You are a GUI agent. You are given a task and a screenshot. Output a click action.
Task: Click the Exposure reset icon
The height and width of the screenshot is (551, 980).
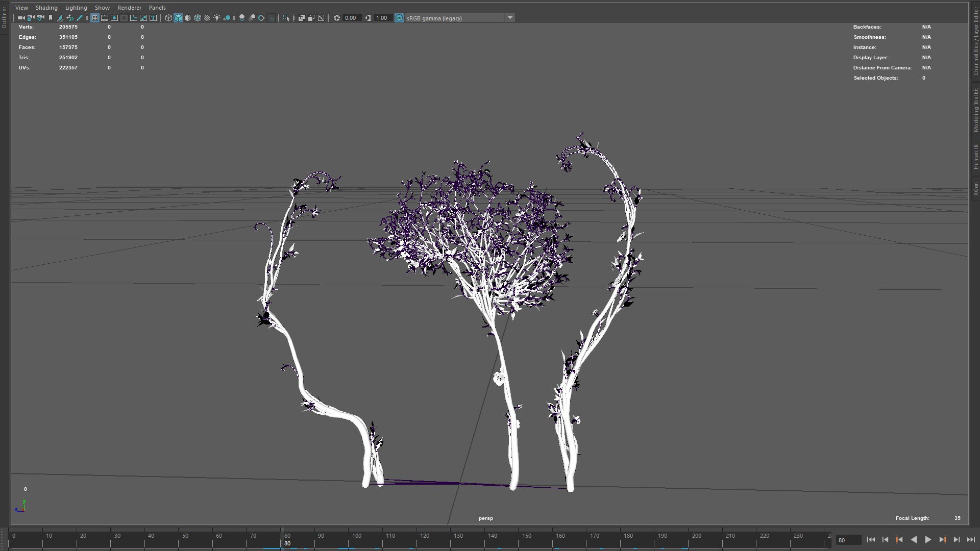pyautogui.click(x=336, y=18)
